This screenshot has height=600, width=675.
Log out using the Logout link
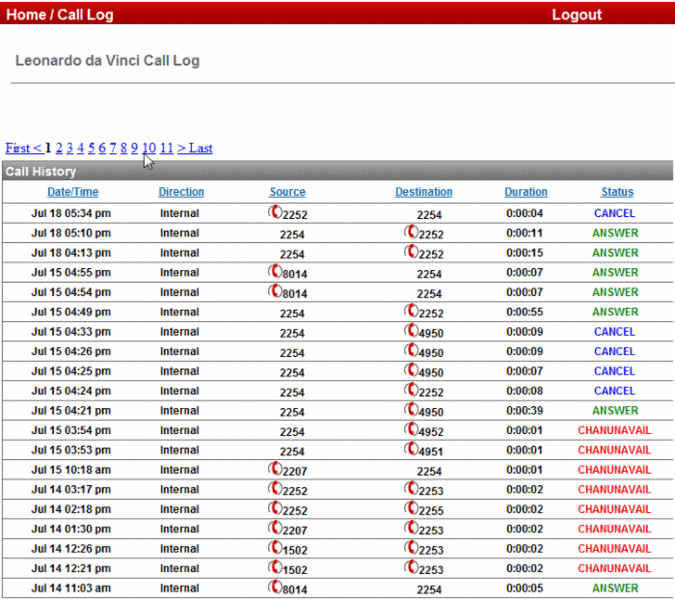pos(576,15)
